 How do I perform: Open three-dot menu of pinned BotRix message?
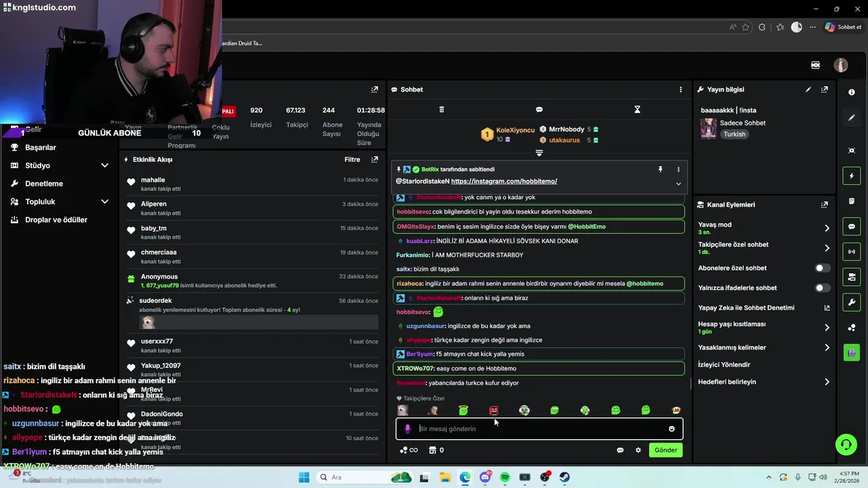(x=678, y=169)
